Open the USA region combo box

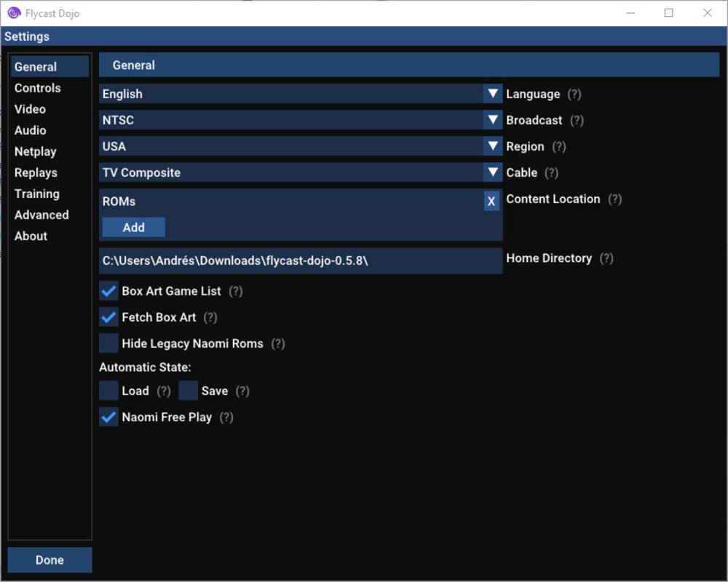(301, 146)
